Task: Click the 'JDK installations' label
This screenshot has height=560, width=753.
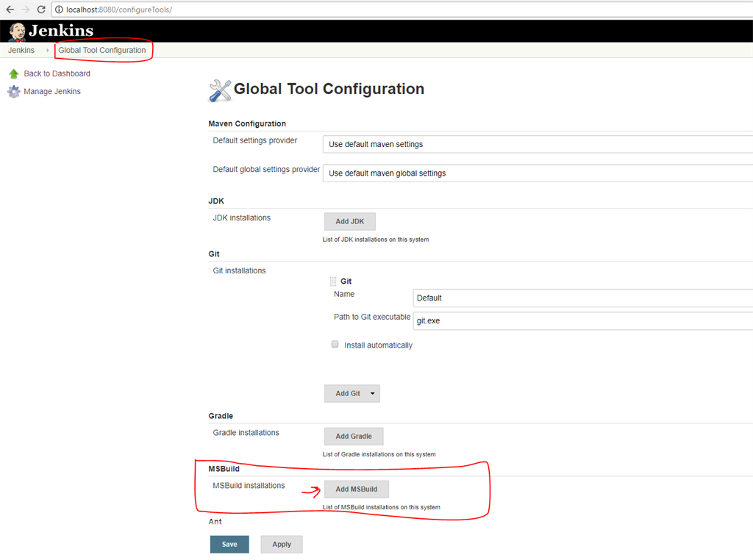Action: pos(241,218)
